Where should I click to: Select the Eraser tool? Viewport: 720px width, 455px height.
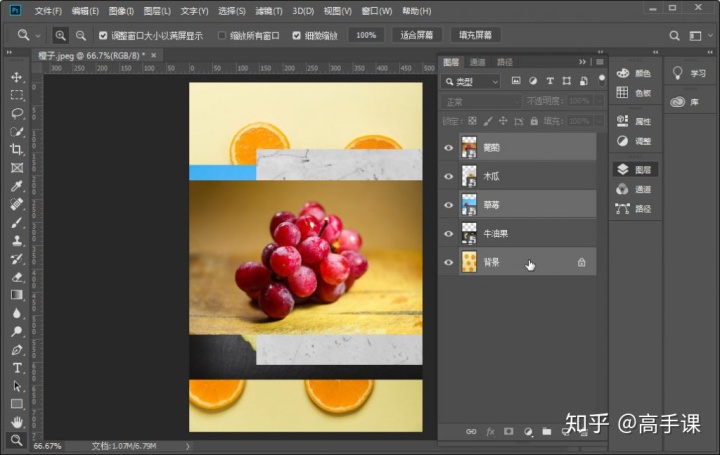pyautogui.click(x=17, y=277)
